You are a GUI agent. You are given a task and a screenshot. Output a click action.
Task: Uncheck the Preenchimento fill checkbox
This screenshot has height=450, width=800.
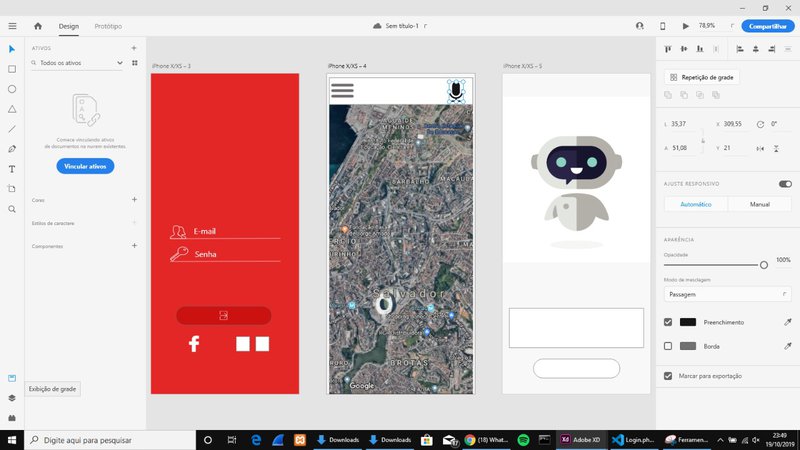(668, 322)
